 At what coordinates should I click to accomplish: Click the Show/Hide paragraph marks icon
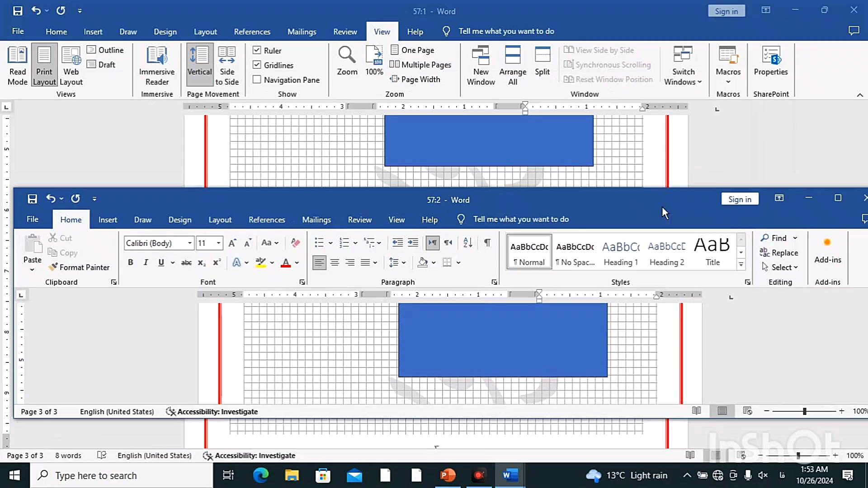tap(487, 243)
